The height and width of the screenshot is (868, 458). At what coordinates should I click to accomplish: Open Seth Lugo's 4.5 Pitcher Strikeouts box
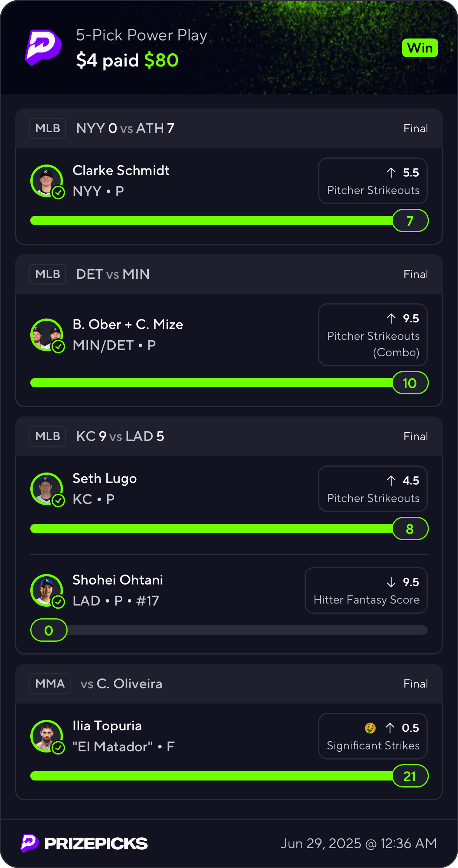coord(373,489)
